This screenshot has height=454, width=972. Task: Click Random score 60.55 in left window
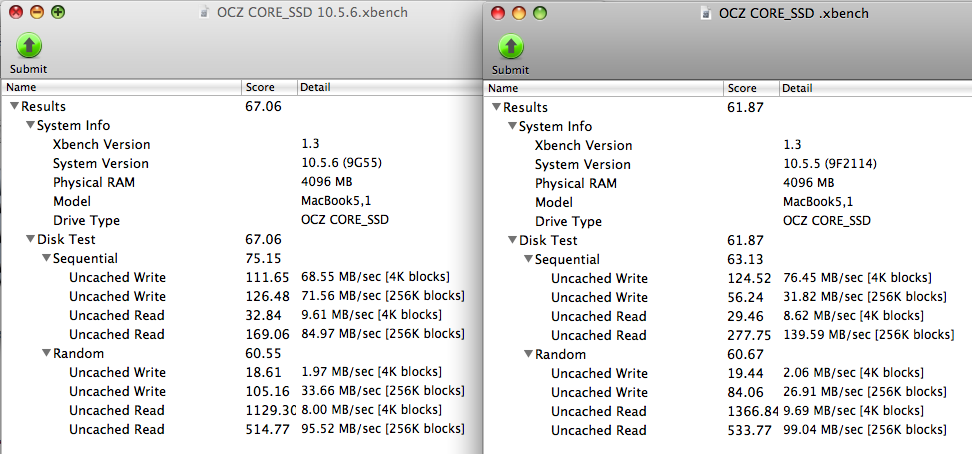(x=263, y=354)
